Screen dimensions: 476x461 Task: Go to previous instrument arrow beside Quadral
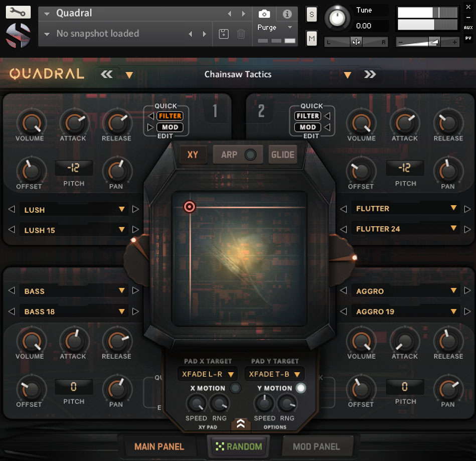point(230,14)
